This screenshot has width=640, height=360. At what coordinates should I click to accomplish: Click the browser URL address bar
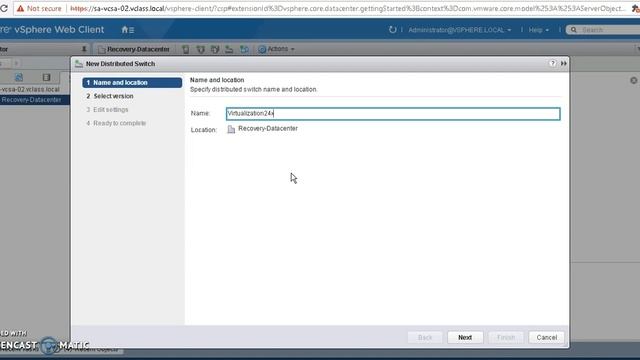347,9
